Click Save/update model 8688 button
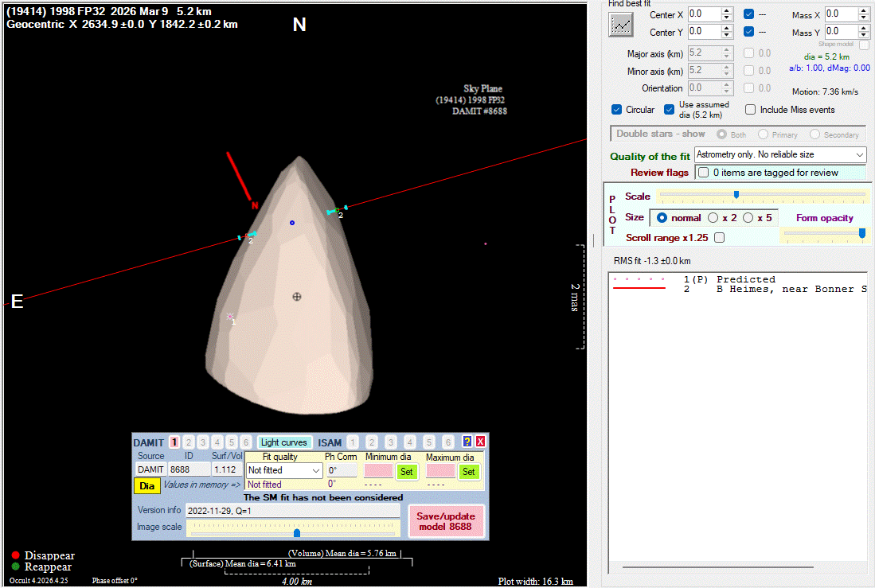The image size is (875, 588). 446,521
